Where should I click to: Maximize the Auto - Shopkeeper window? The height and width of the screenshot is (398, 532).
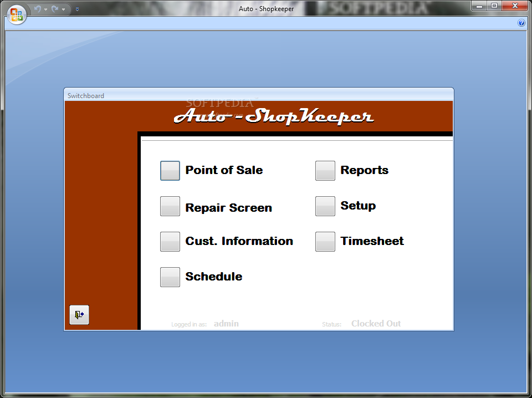494,6
